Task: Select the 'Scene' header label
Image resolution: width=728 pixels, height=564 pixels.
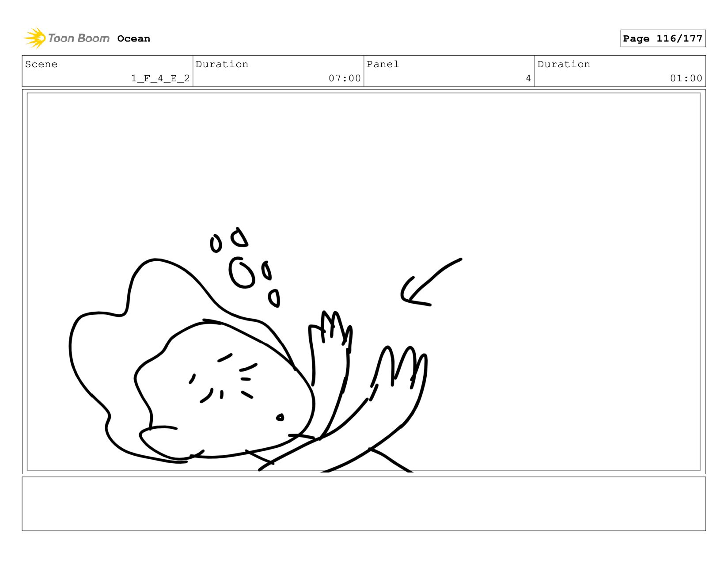Action: click(41, 65)
